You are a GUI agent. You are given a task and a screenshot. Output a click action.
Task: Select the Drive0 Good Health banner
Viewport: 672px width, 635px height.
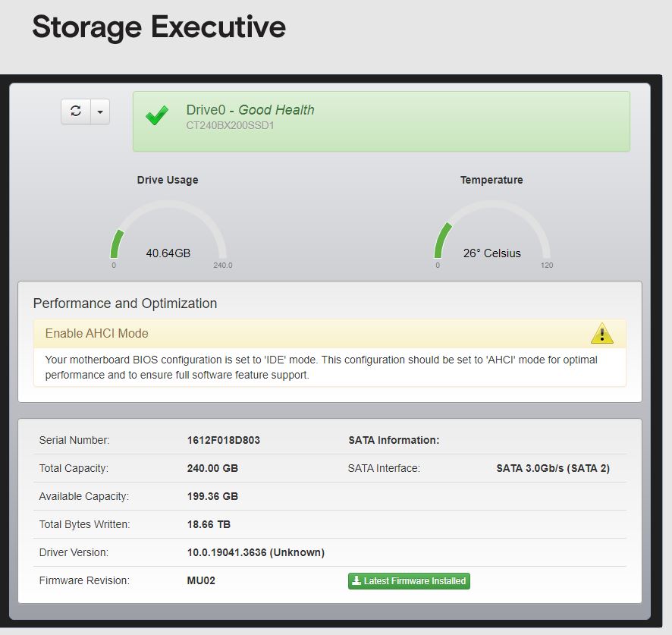click(x=381, y=121)
